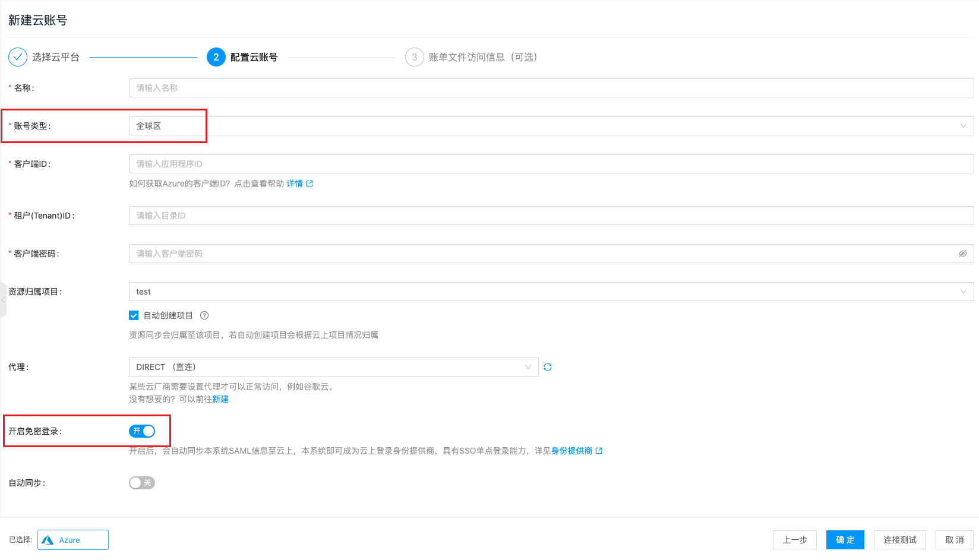Go to 选择云平台 step
The image size is (979, 560).
55,57
